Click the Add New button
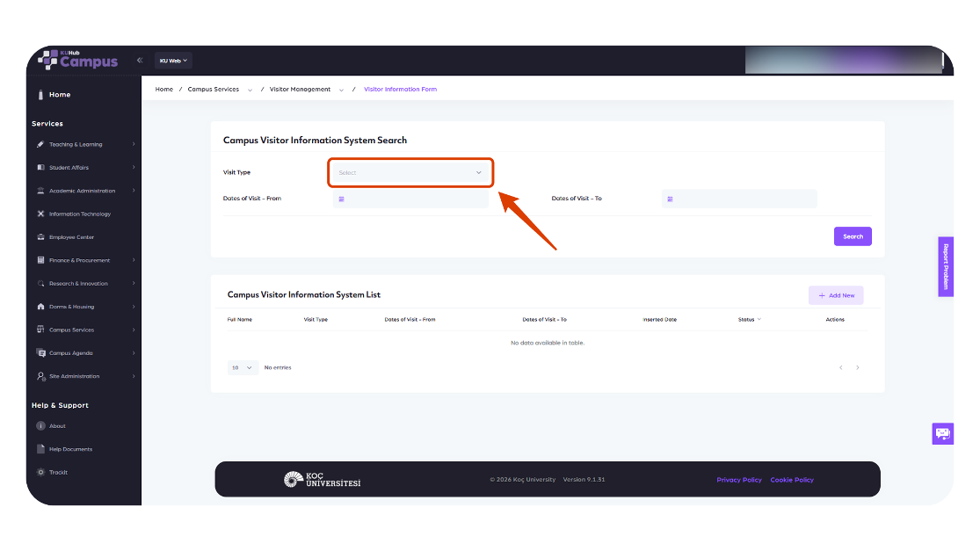This screenshot has height=551, width=980. point(836,295)
